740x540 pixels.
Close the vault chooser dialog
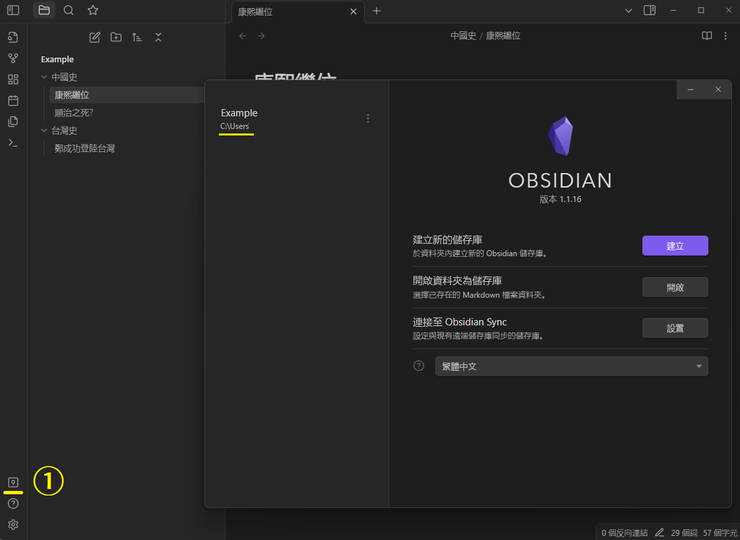pos(718,89)
